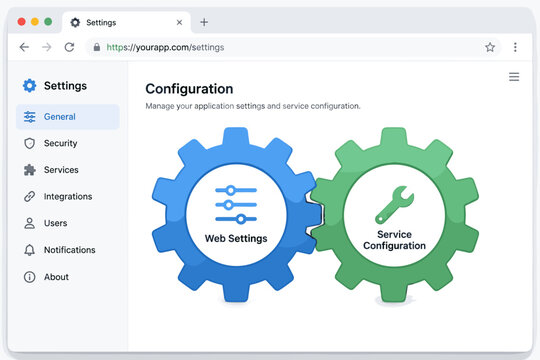The height and width of the screenshot is (360, 540).
Task: Open Services in the sidebar
Action: coord(68,170)
